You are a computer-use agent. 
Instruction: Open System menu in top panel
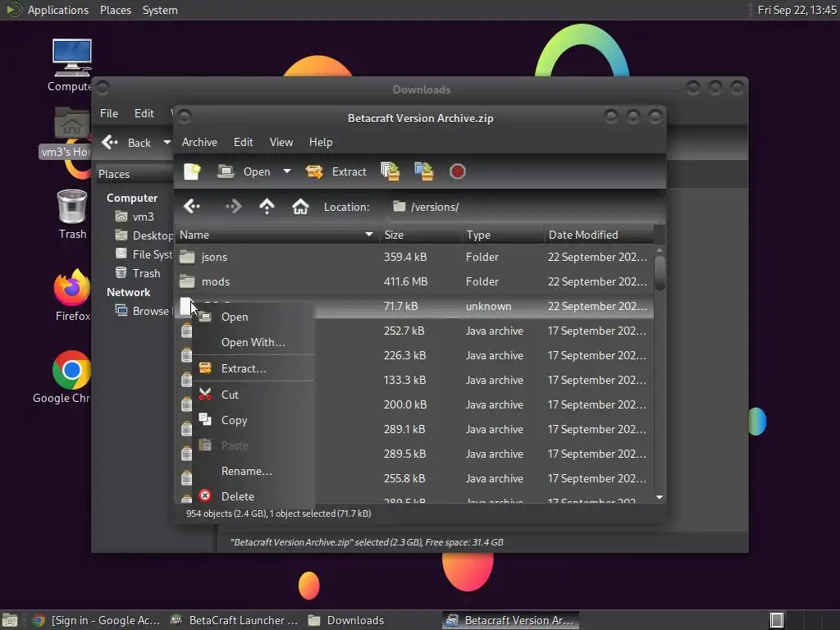click(160, 10)
